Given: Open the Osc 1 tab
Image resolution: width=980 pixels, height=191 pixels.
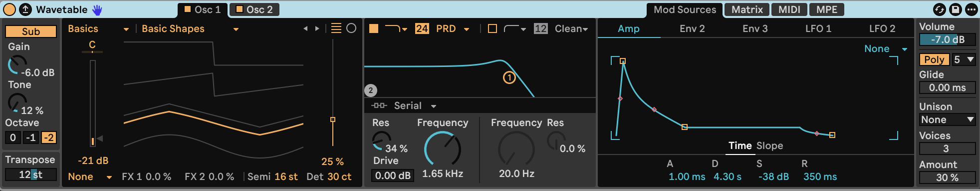Looking at the screenshot, I should tap(203, 9).
